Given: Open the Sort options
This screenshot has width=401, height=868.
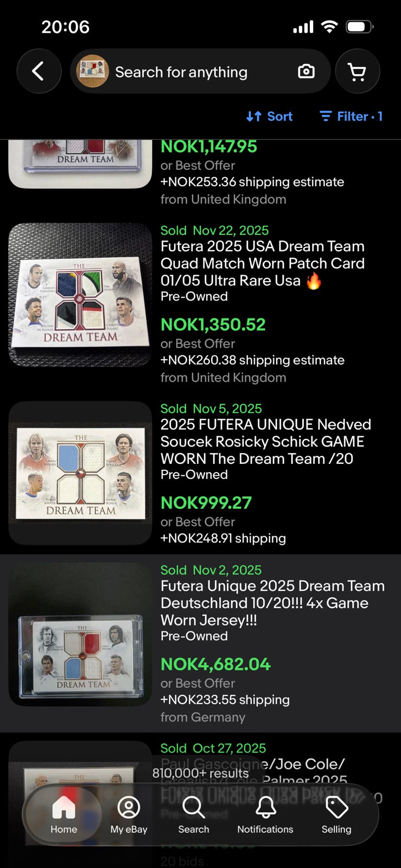Looking at the screenshot, I should [270, 116].
